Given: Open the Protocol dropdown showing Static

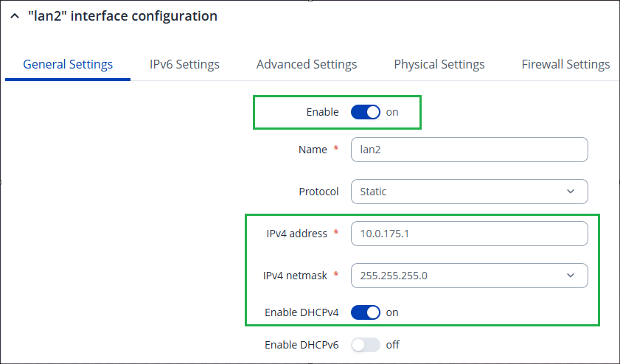Looking at the screenshot, I should pyautogui.click(x=469, y=192).
